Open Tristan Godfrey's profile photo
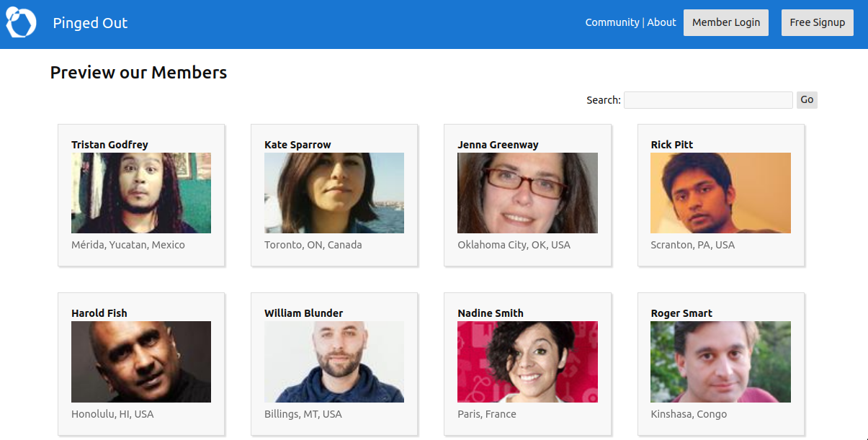 click(x=141, y=193)
